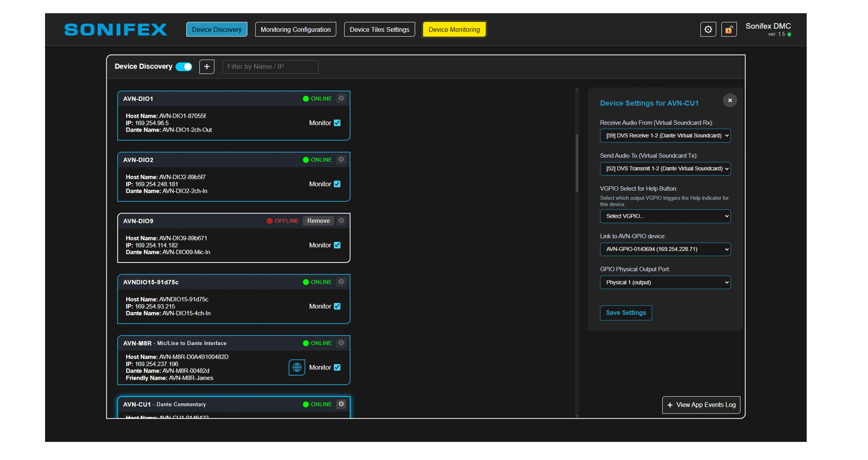
Task: Click the Filter by Name / IP field
Action: (270, 67)
